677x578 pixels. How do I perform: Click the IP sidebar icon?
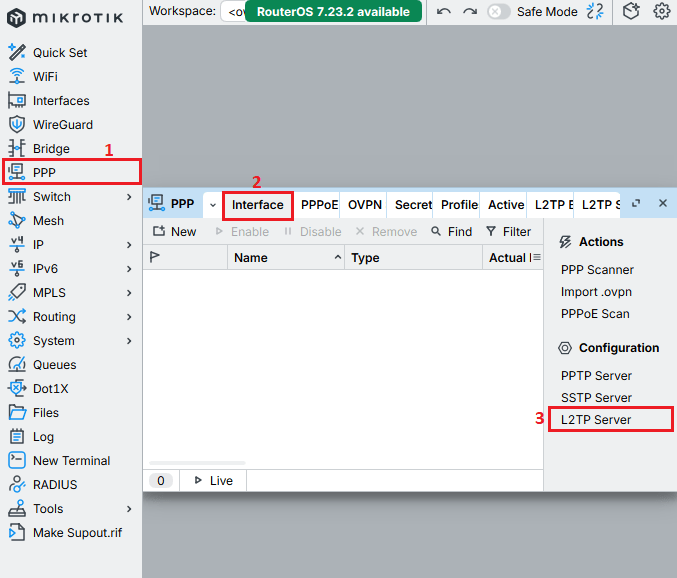[17, 244]
